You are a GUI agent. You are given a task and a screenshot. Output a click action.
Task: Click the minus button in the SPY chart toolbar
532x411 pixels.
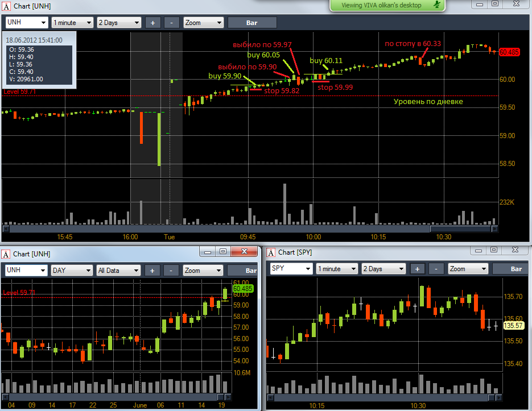coord(436,269)
